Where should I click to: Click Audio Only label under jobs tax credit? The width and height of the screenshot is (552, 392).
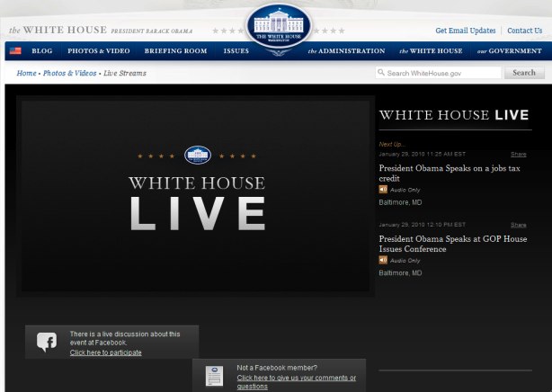pos(405,190)
